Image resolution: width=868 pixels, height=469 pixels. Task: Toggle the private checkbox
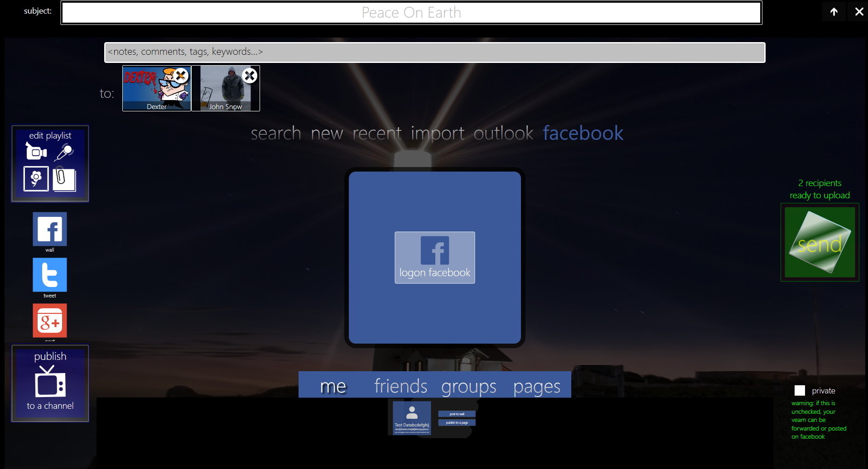(x=800, y=390)
